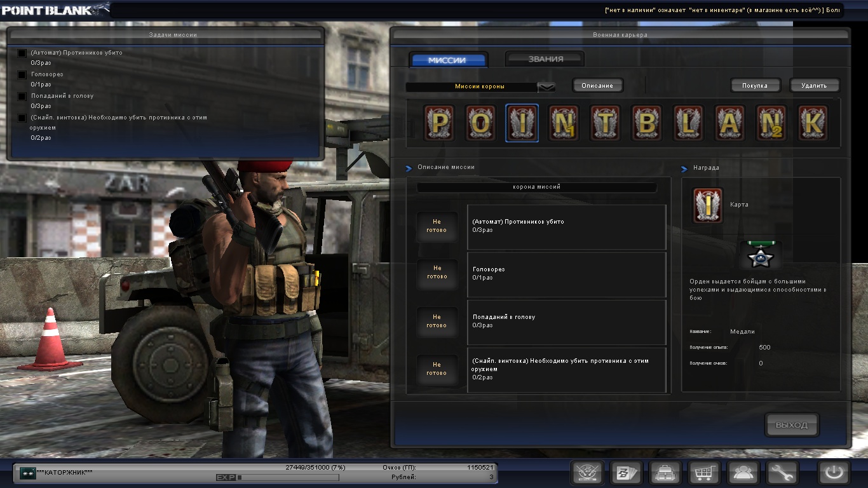The width and height of the screenshot is (868, 488).
Task: Click the Получение очков value 0
Action: click(x=761, y=363)
